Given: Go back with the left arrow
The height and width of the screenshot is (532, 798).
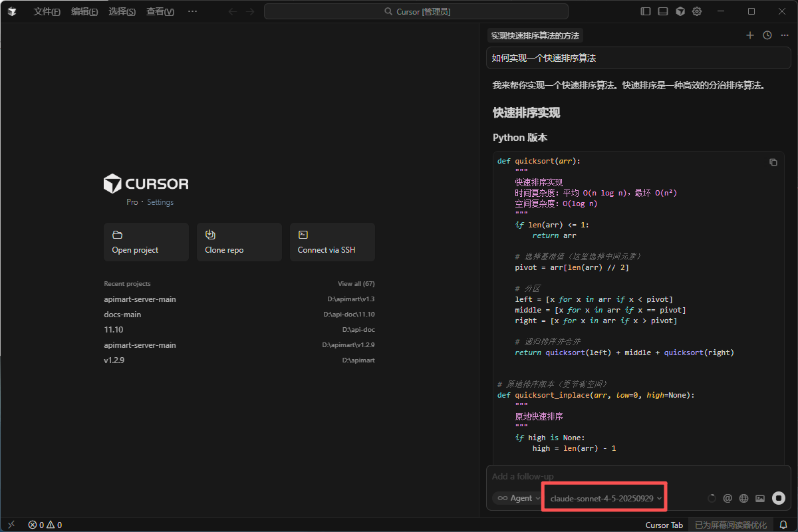Looking at the screenshot, I should [233, 11].
